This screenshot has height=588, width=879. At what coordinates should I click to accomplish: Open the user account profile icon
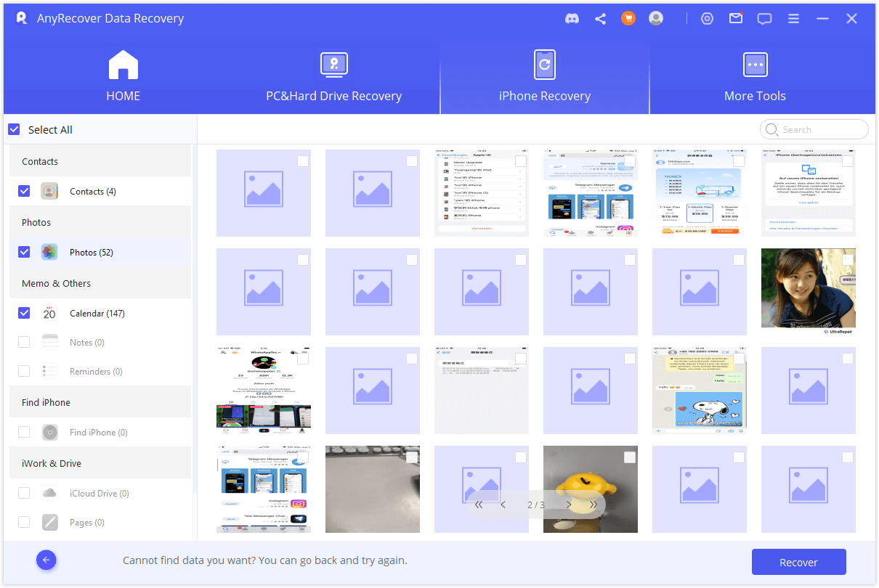coord(656,19)
